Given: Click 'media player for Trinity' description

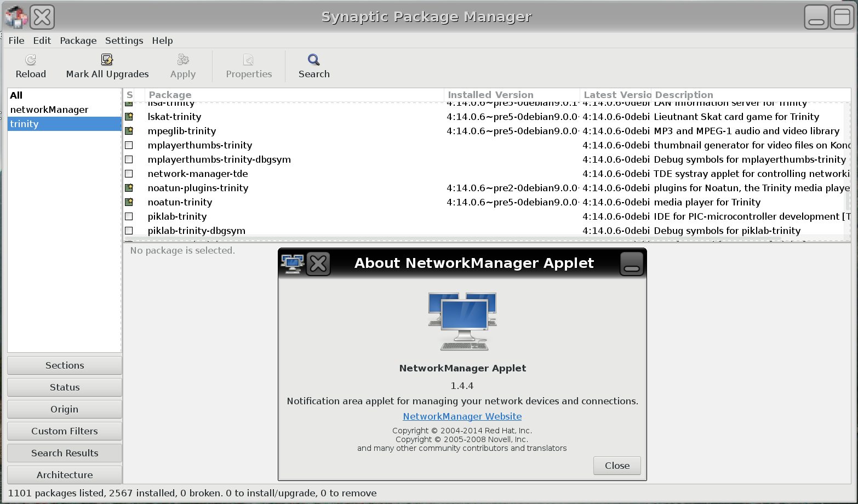Looking at the screenshot, I should [707, 202].
